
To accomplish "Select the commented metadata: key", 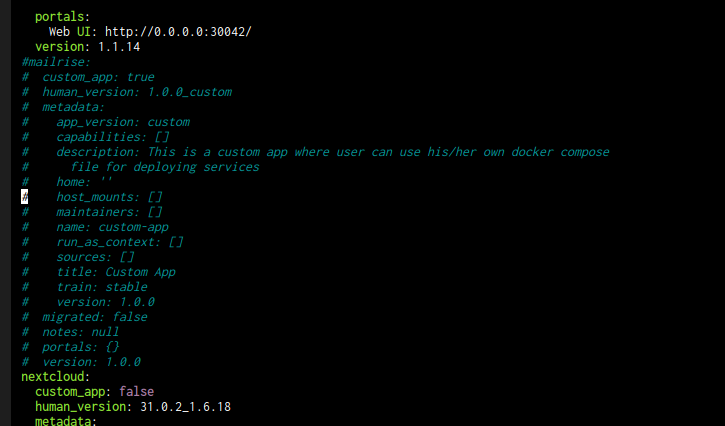I will (74, 107).
